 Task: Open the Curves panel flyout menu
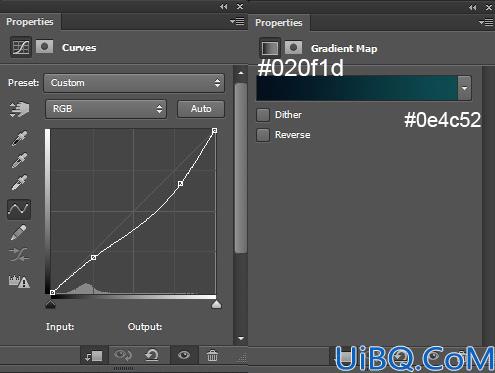237,22
